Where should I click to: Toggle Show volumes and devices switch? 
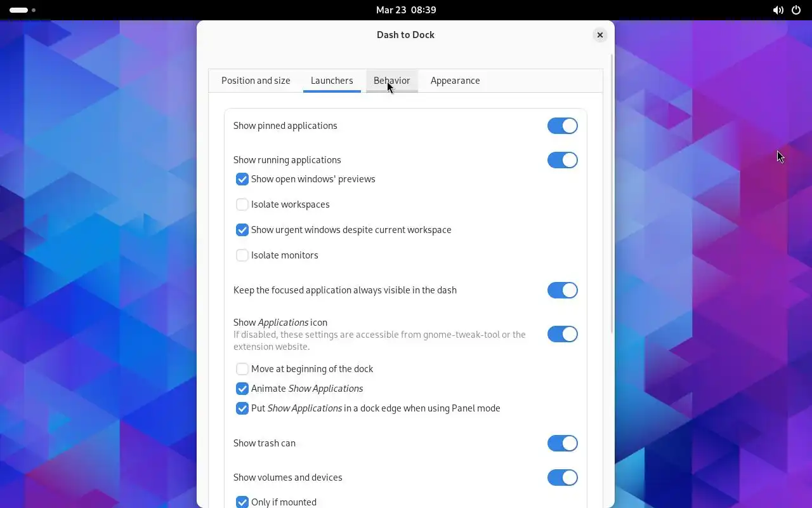point(563,478)
